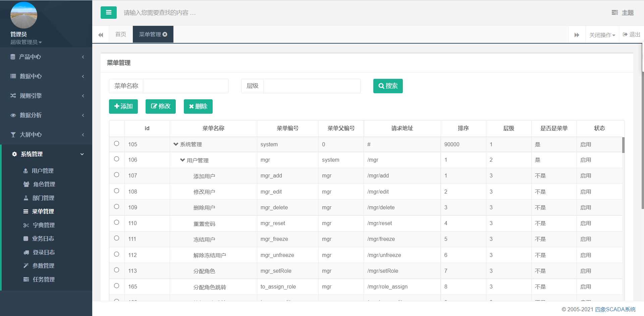Select the radio button for row 108
The width and height of the screenshot is (644, 316).
click(x=116, y=191)
